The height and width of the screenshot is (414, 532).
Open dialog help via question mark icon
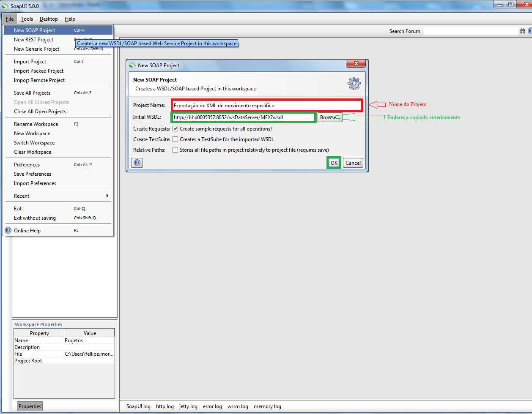click(x=137, y=163)
